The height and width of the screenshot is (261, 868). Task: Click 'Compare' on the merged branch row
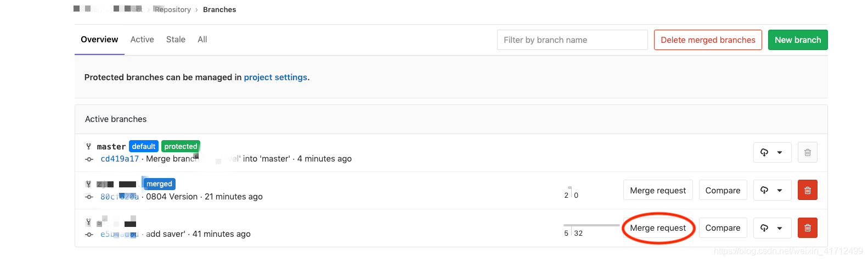(x=723, y=190)
